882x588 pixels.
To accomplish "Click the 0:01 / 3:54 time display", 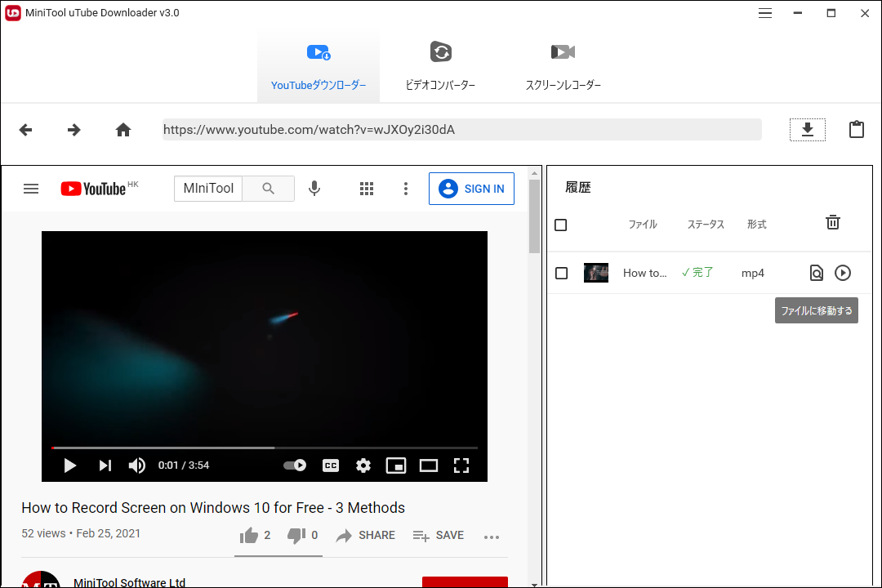I will click(184, 465).
